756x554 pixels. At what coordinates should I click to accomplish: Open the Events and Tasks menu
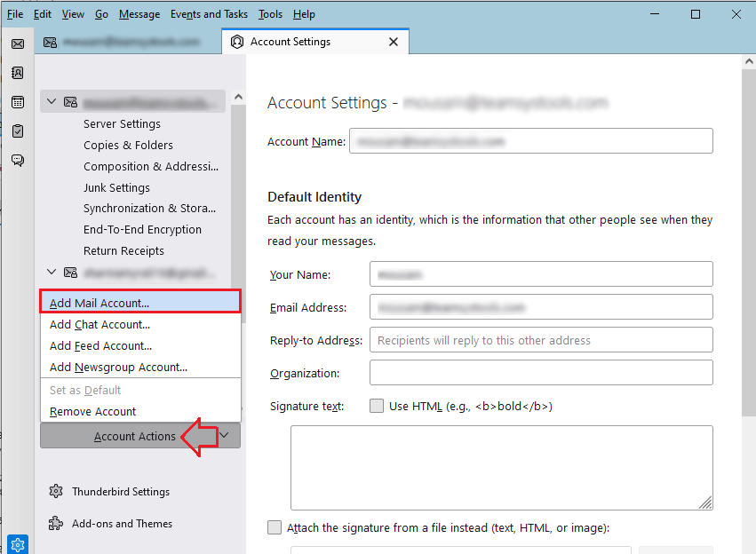pyautogui.click(x=209, y=14)
